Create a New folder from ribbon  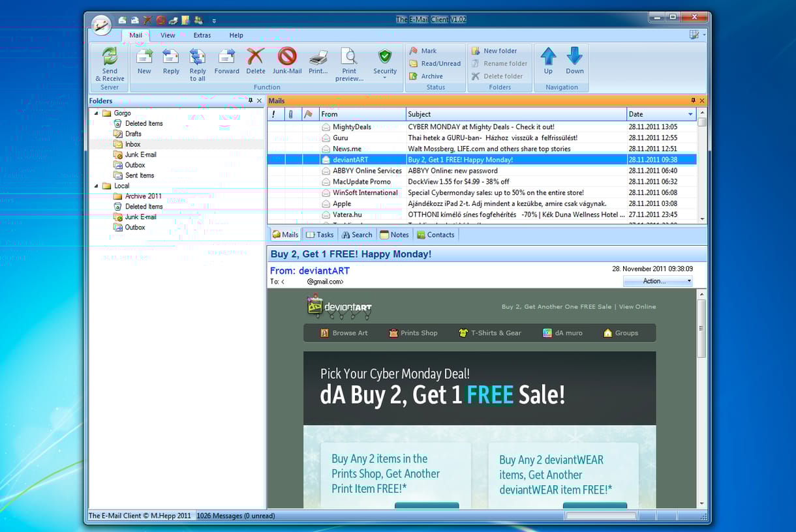[x=494, y=51]
